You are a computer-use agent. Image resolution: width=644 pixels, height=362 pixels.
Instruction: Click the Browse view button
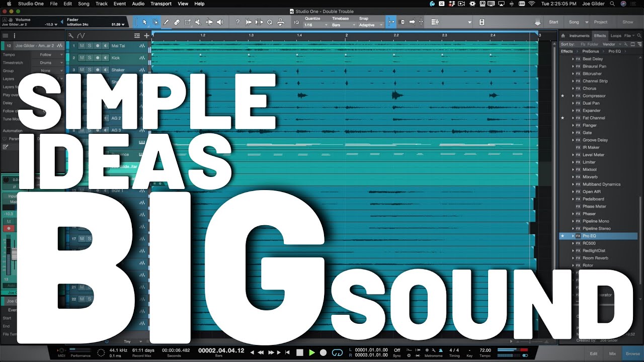click(632, 354)
